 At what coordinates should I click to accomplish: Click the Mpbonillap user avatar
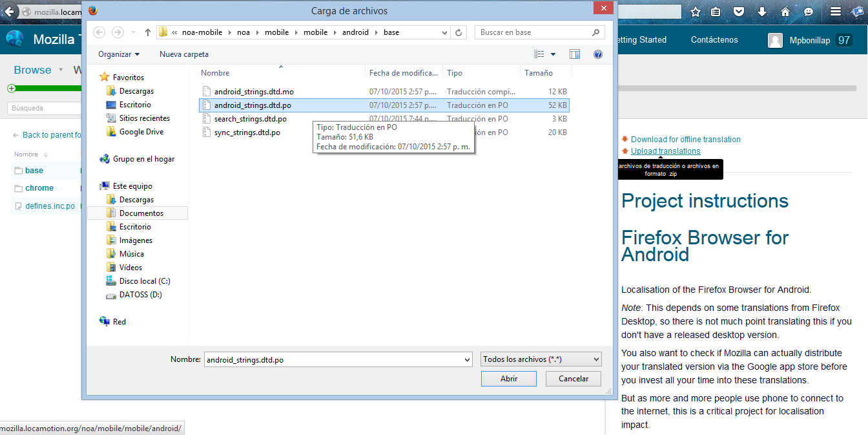[x=775, y=41]
